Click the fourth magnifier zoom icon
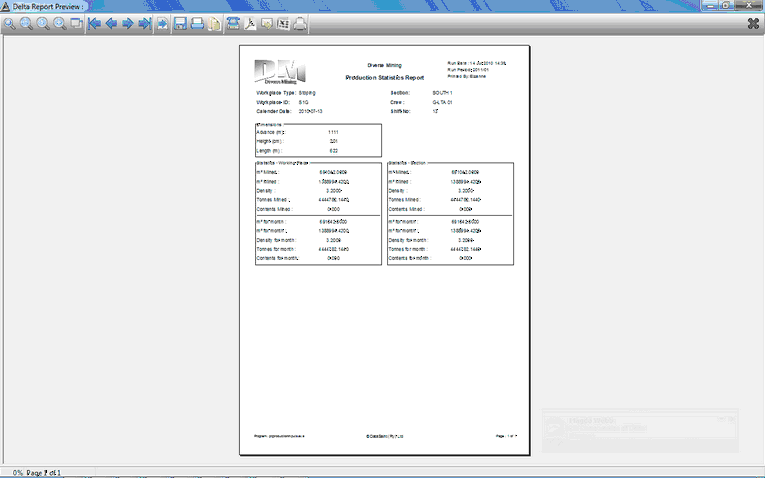765x478 pixels. click(60, 23)
